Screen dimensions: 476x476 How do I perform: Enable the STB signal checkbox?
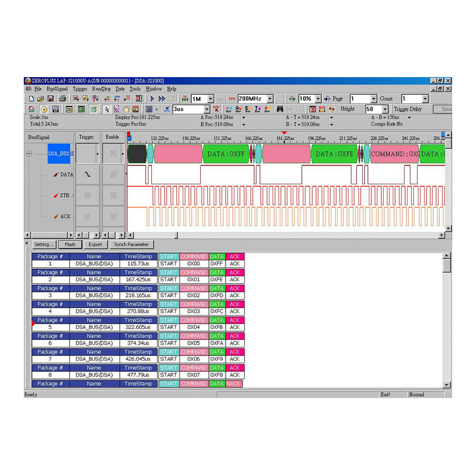point(113,195)
